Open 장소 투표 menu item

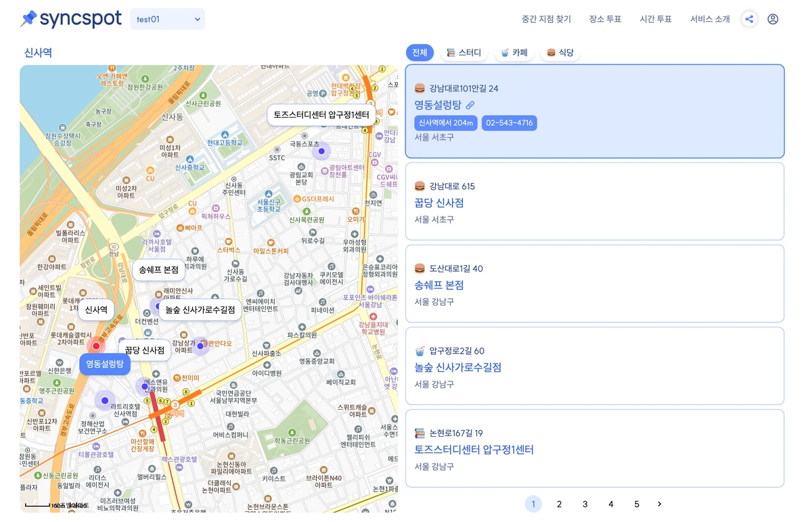(x=605, y=19)
